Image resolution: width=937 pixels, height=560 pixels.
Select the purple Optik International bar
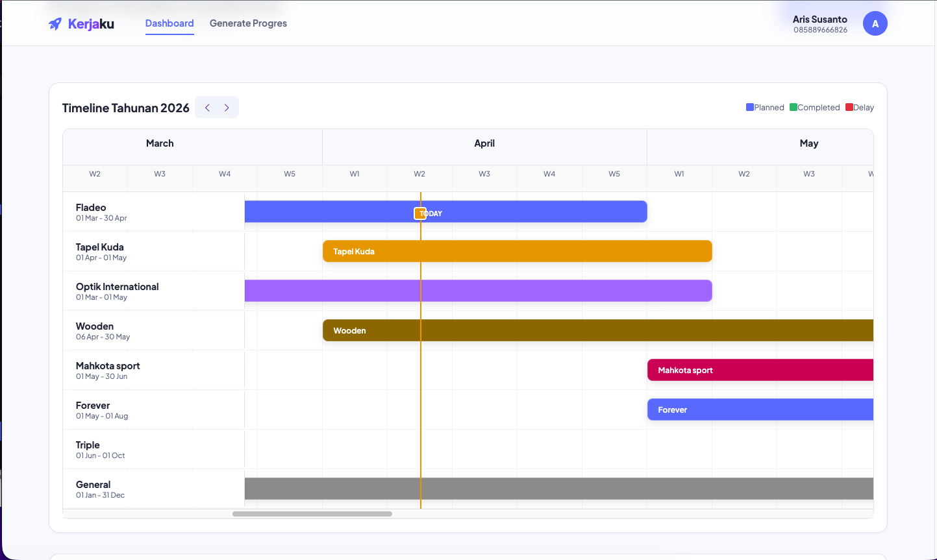point(519,291)
